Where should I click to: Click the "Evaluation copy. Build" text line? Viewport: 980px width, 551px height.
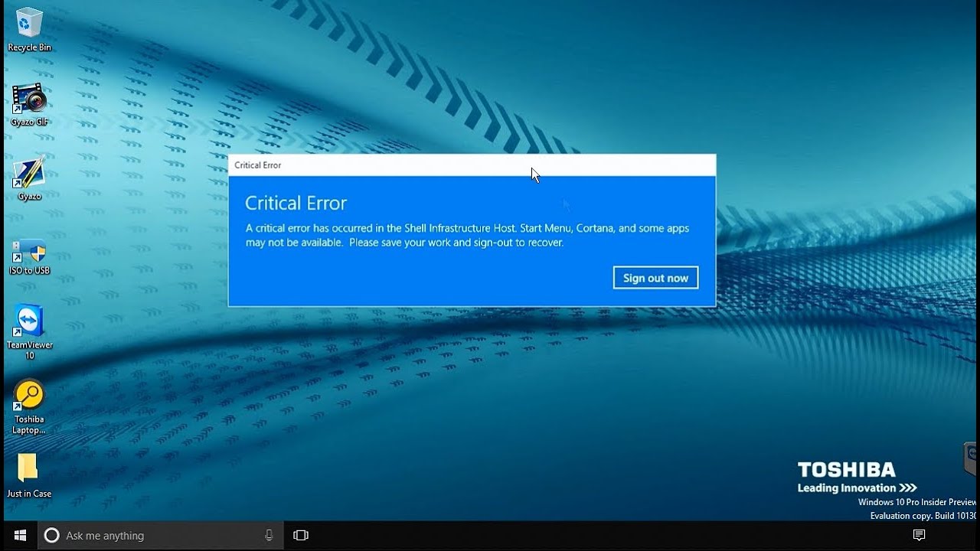click(x=923, y=516)
